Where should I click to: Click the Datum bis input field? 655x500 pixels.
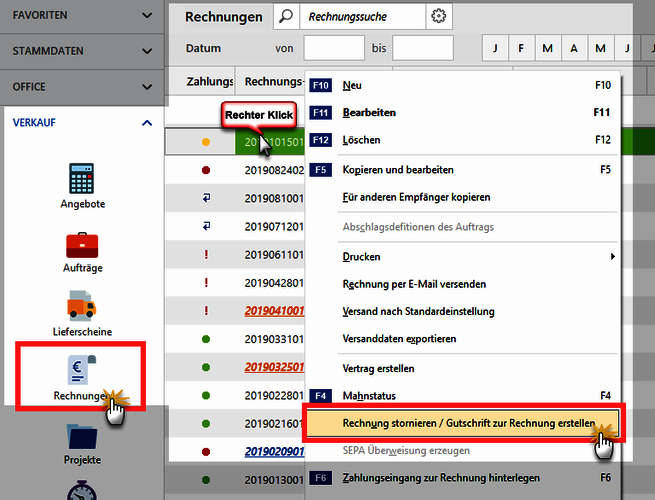pos(423,48)
